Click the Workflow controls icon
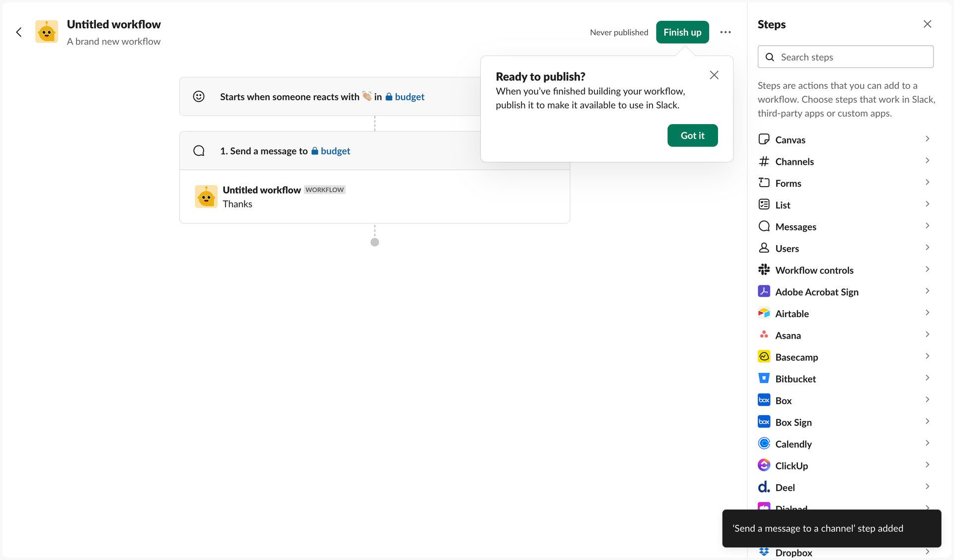Viewport: 954px width, 560px height. click(764, 270)
